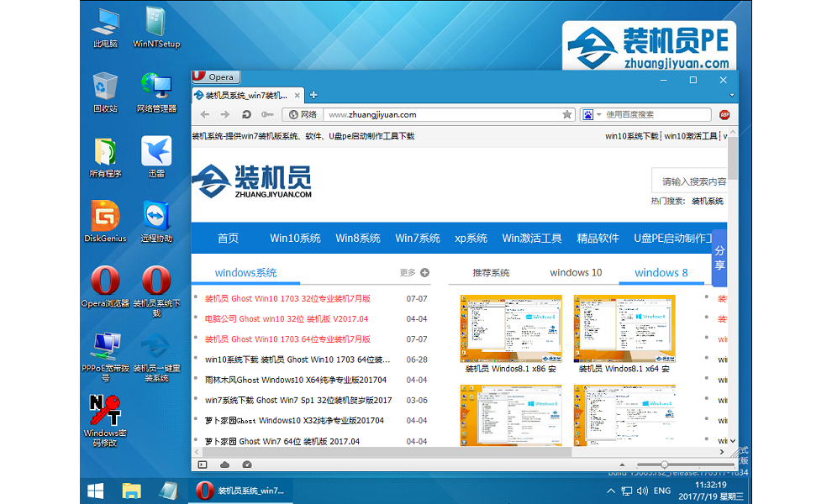832x504 pixels.
Task: Click the address bar URL field
Action: tap(437, 114)
